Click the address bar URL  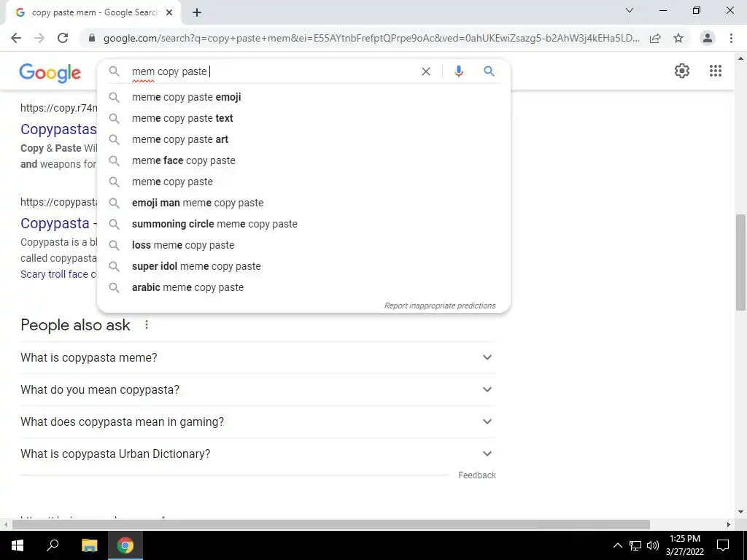coord(371,38)
